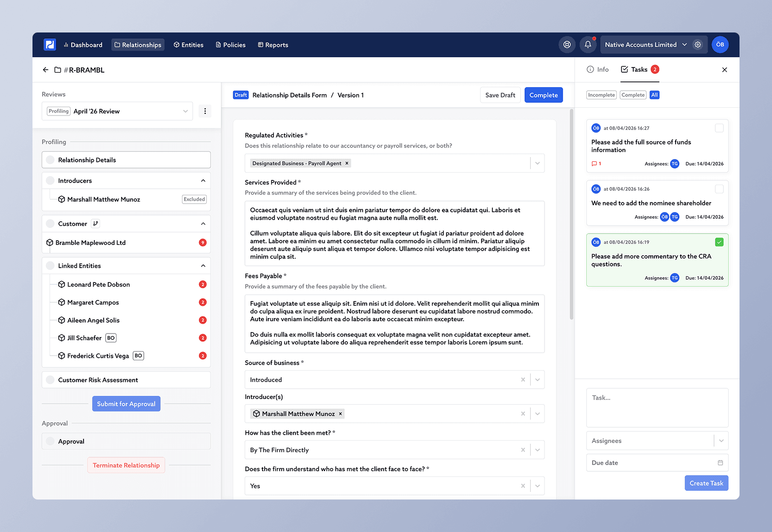Open Entities in top navigation

(x=189, y=45)
